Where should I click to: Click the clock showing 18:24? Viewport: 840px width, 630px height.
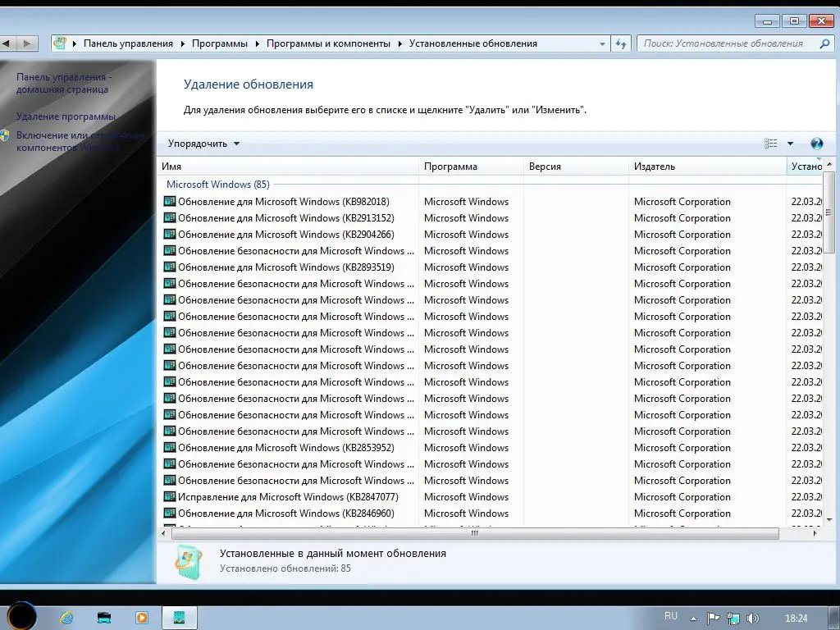796,619
